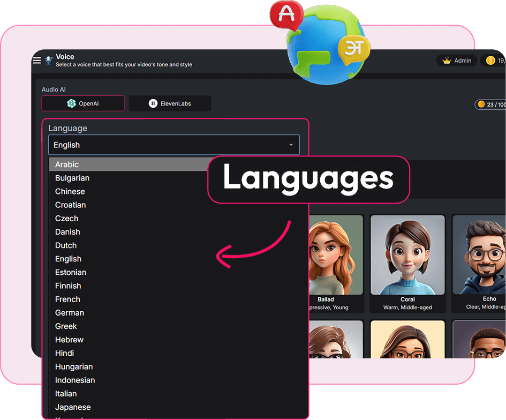Pick French in the language list
506x420 pixels.
(x=67, y=299)
